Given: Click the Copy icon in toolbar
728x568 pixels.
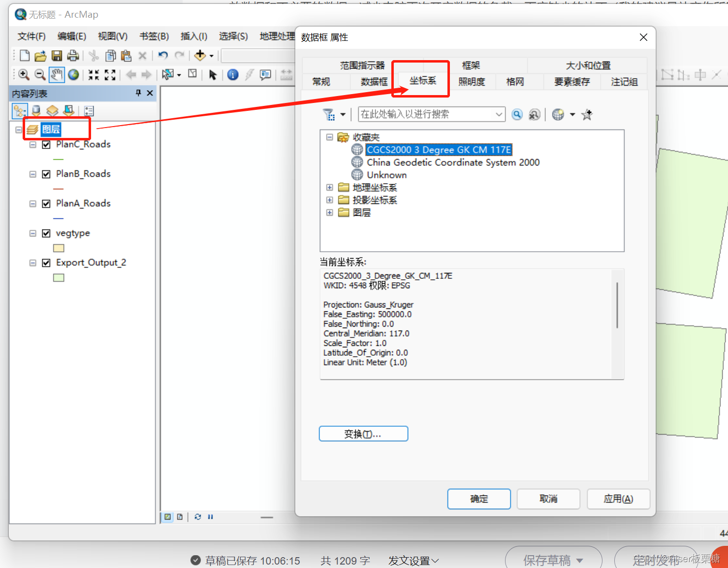Looking at the screenshot, I should pyautogui.click(x=111, y=56).
